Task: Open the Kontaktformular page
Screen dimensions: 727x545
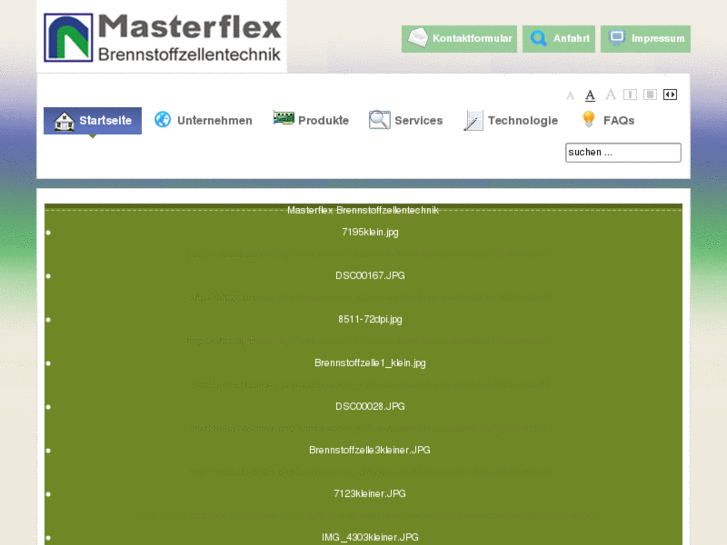Action: 459,39
